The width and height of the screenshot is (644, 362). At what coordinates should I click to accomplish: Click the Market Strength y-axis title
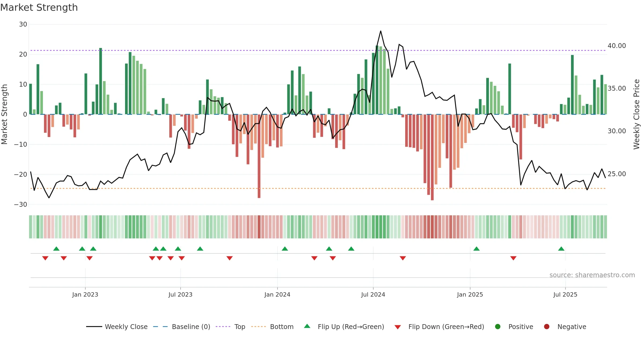click(4, 114)
